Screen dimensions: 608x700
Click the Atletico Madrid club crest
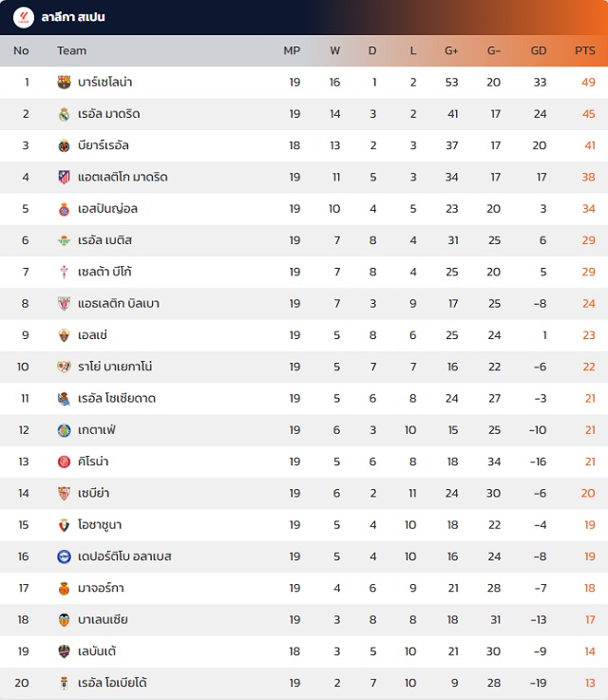point(64,177)
